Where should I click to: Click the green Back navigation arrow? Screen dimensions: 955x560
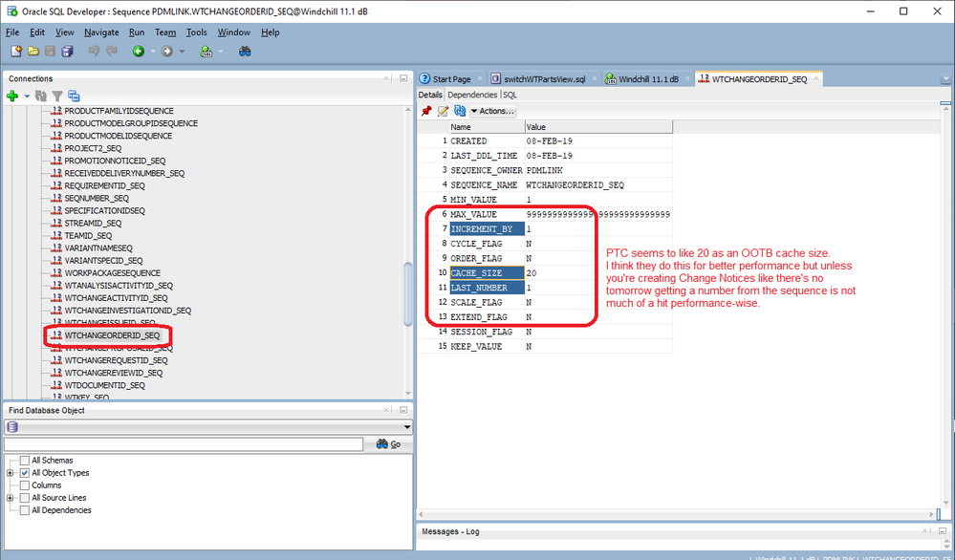(138, 51)
